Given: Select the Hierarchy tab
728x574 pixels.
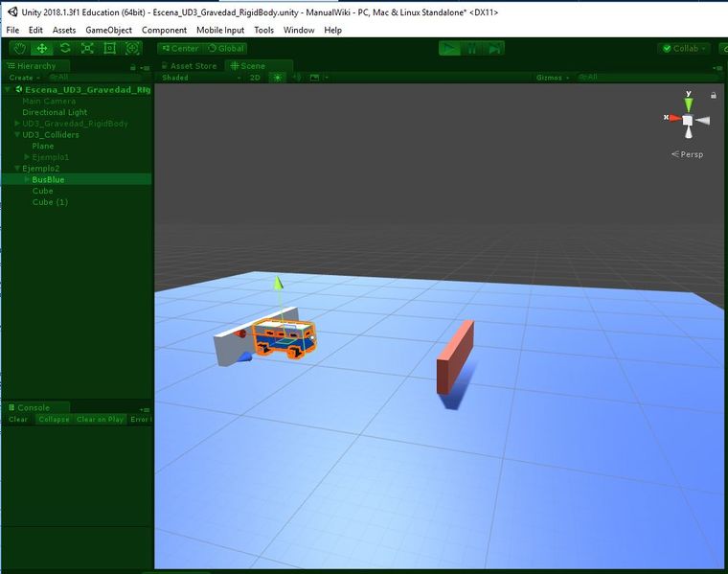Looking at the screenshot, I should coord(35,66).
